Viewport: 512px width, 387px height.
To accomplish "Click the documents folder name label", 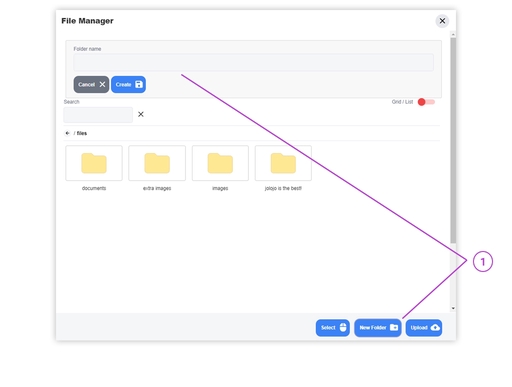I will coord(94,188).
